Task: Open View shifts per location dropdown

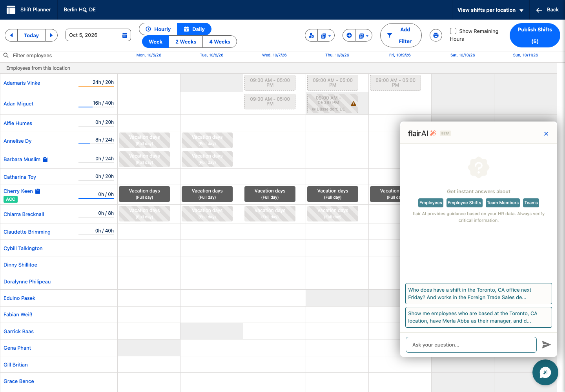Action: pos(490,10)
